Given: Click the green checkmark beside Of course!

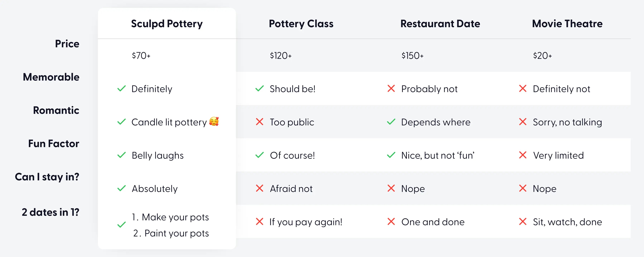Looking at the screenshot, I should [259, 155].
